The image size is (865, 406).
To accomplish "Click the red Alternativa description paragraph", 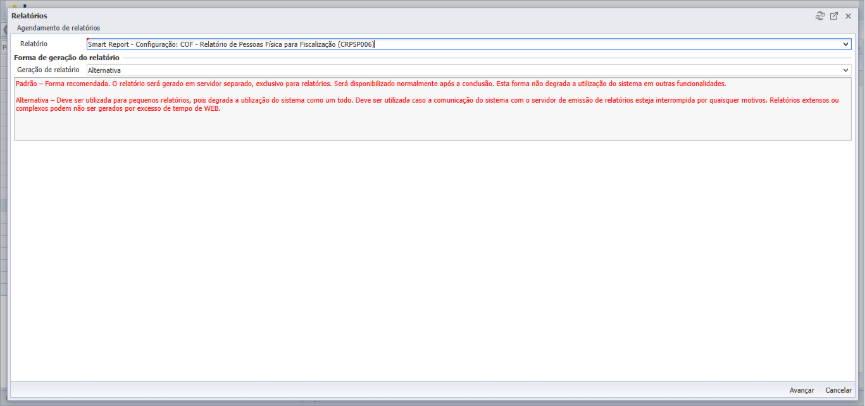I will pos(428,105).
